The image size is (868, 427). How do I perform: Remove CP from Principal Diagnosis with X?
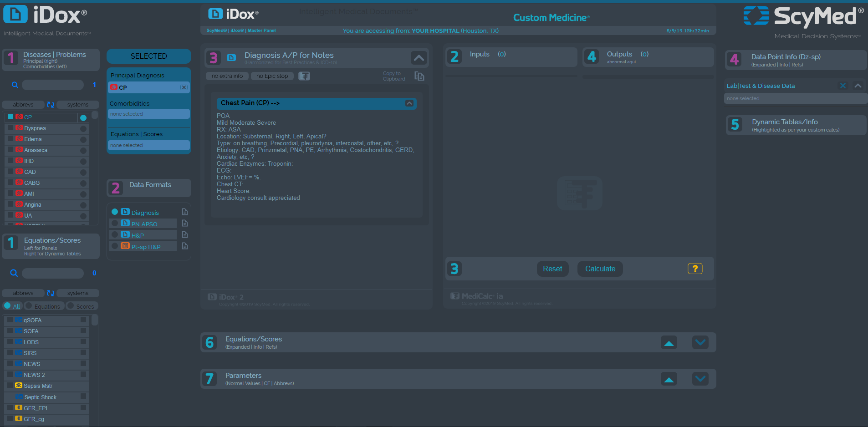pyautogui.click(x=184, y=87)
